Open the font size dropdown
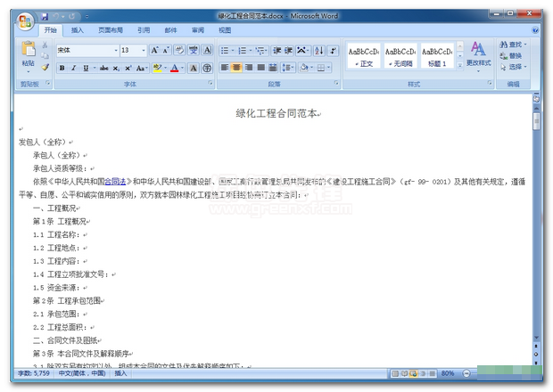Viewport: 553px width, 392px height. coord(144,51)
